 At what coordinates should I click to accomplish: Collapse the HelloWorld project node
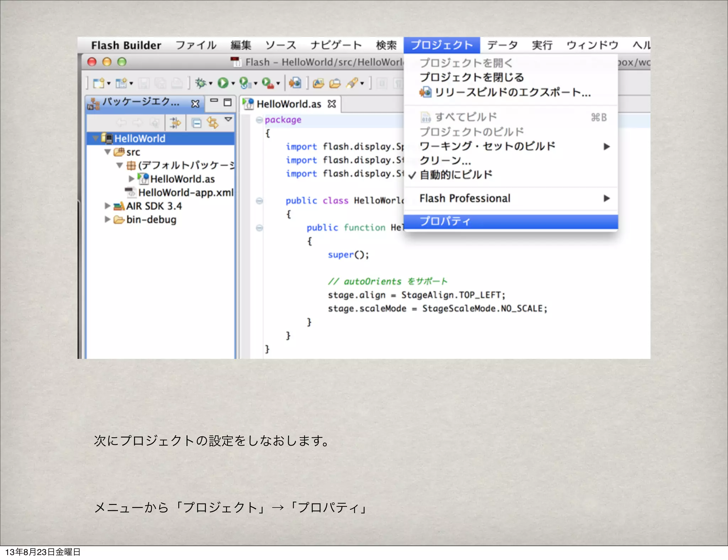[x=96, y=138]
